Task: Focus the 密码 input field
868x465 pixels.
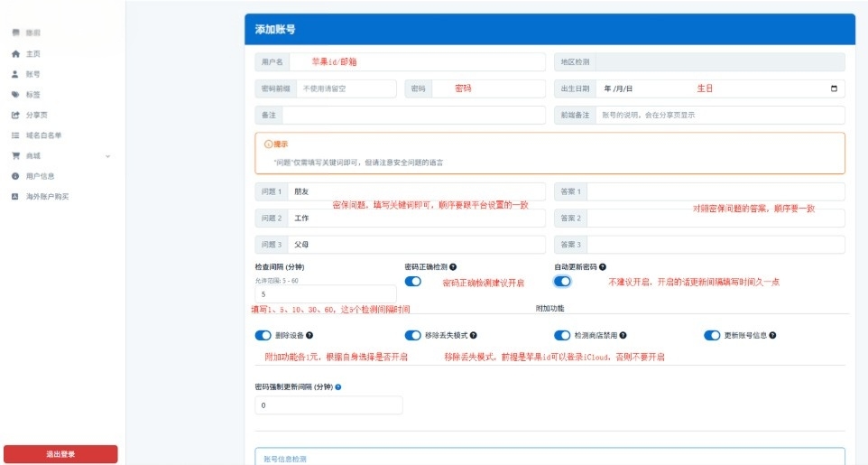Action: [488, 88]
